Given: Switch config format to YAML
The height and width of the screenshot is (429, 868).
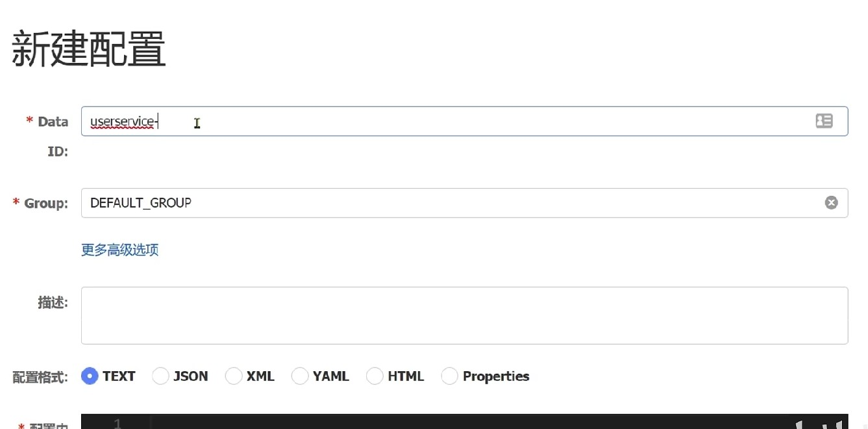Looking at the screenshot, I should pos(300,376).
